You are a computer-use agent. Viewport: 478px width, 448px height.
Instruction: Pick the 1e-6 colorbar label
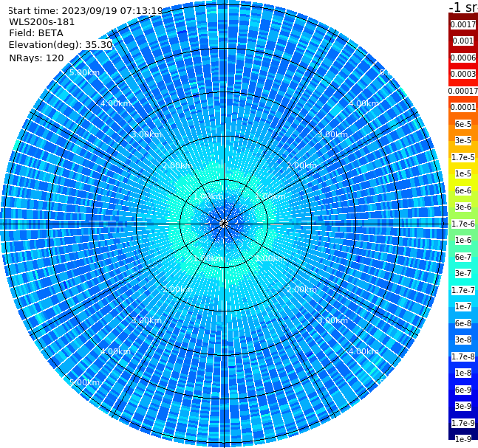(x=463, y=240)
